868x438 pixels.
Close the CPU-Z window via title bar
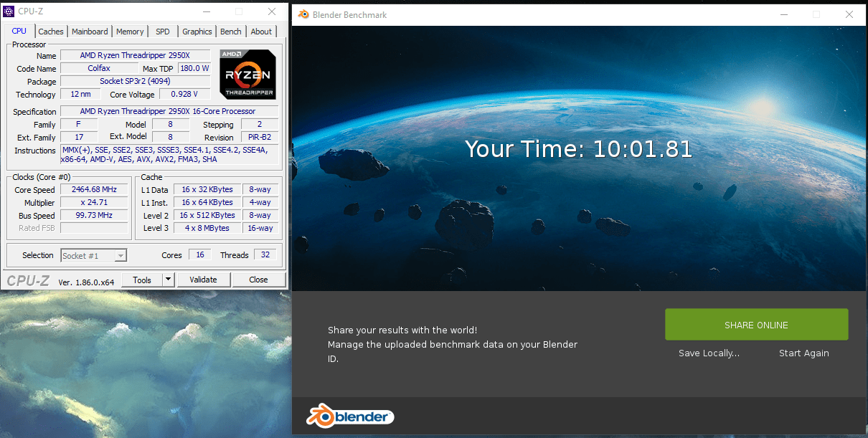272,11
